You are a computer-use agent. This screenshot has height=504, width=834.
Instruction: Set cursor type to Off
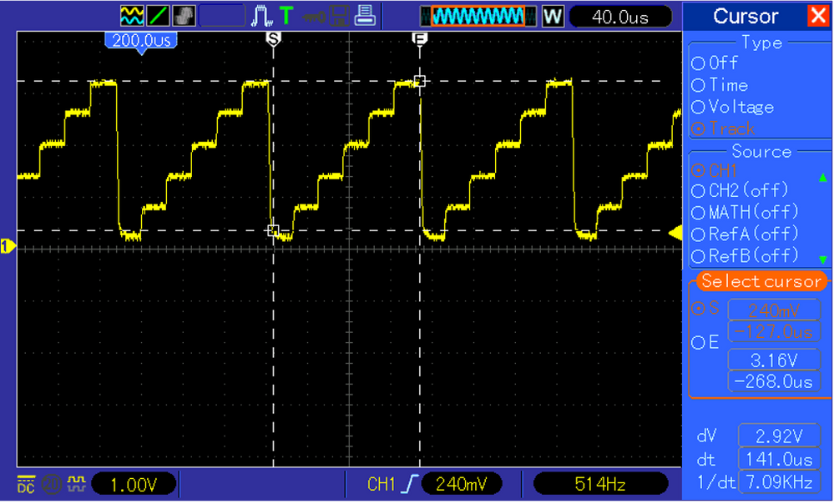tap(715, 63)
